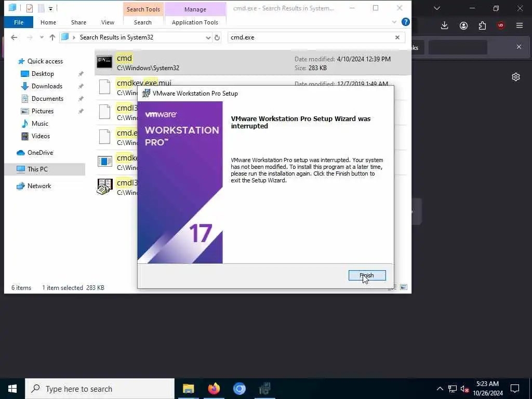
Task: Open OneDrive in the navigation pane
Action: 40,153
